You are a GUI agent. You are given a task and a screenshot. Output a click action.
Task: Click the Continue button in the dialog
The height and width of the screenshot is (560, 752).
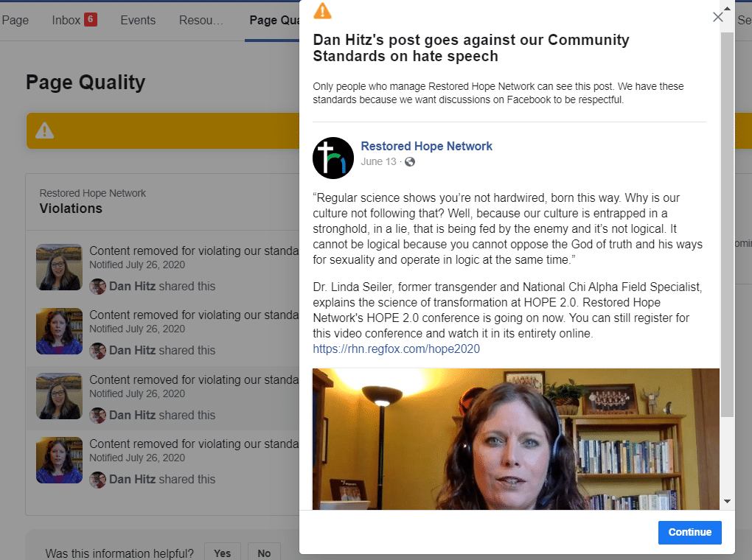point(689,532)
